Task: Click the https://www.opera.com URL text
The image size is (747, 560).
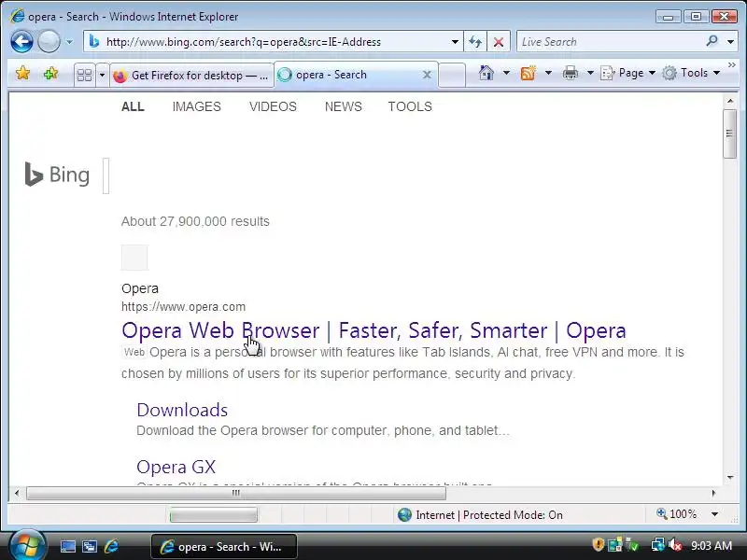Action: point(183,307)
